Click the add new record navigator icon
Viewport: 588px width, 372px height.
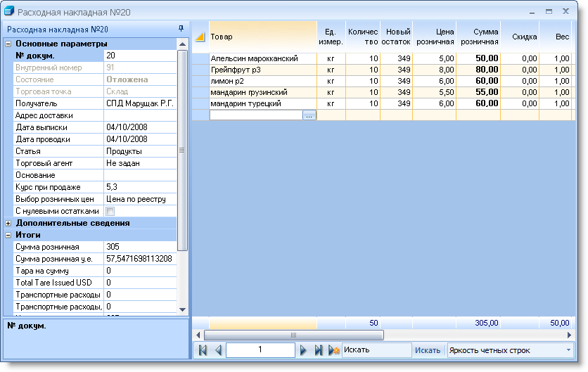click(333, 350)
